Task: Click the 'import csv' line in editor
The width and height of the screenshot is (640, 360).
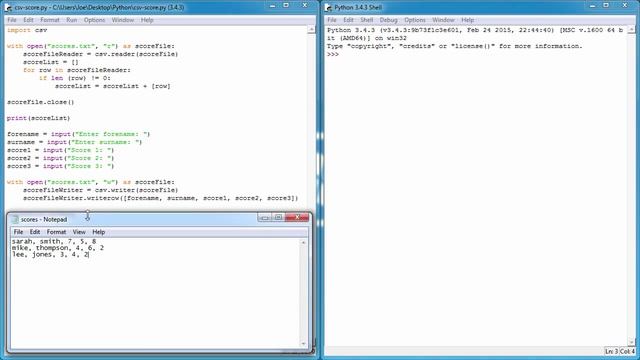Action: click(27, 30)
